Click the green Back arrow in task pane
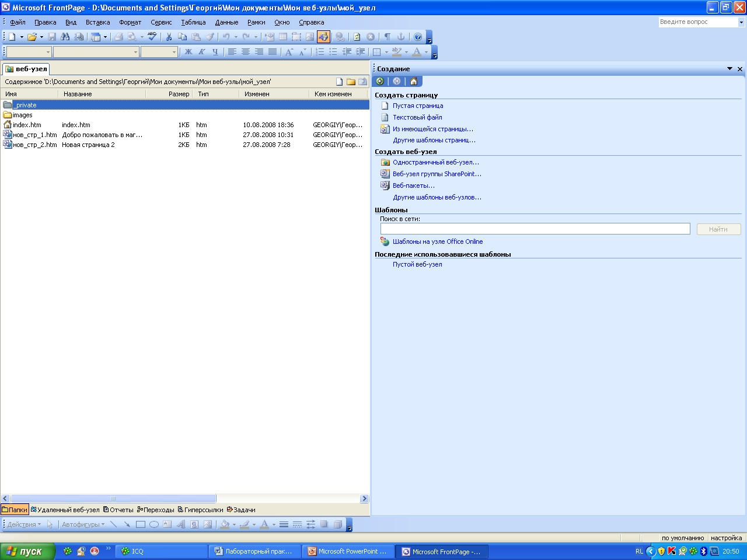Screen dimensions: 747x560 [380, 81]
